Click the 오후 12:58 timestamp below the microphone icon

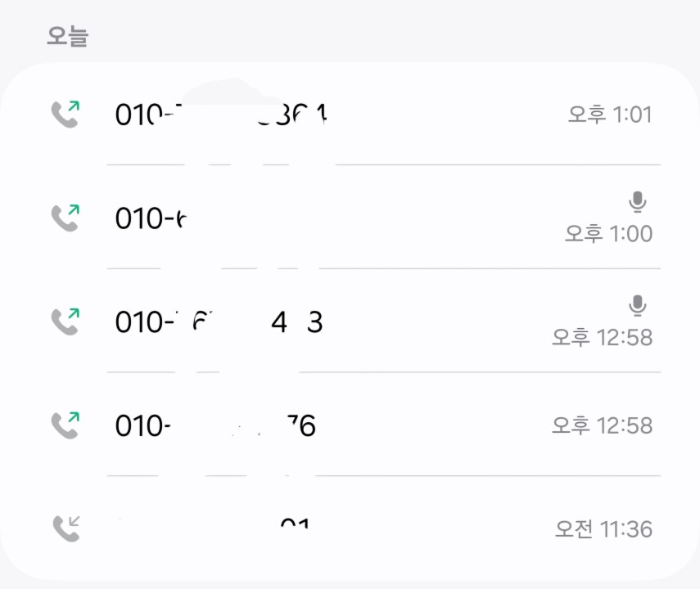[602, 337]
